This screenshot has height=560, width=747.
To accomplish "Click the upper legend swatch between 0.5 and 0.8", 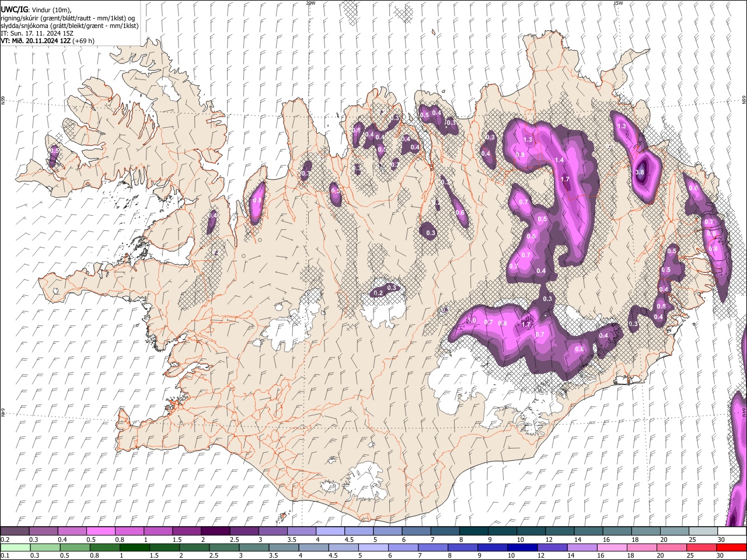I will point(100,531).
